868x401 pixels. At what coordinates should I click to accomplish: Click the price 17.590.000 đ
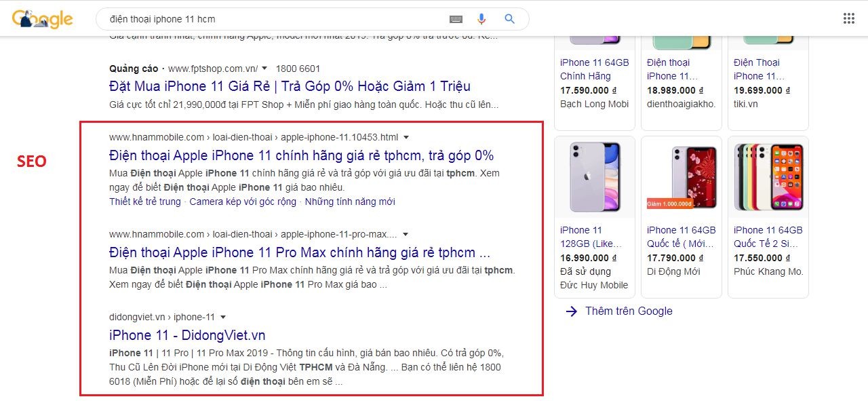589,90
